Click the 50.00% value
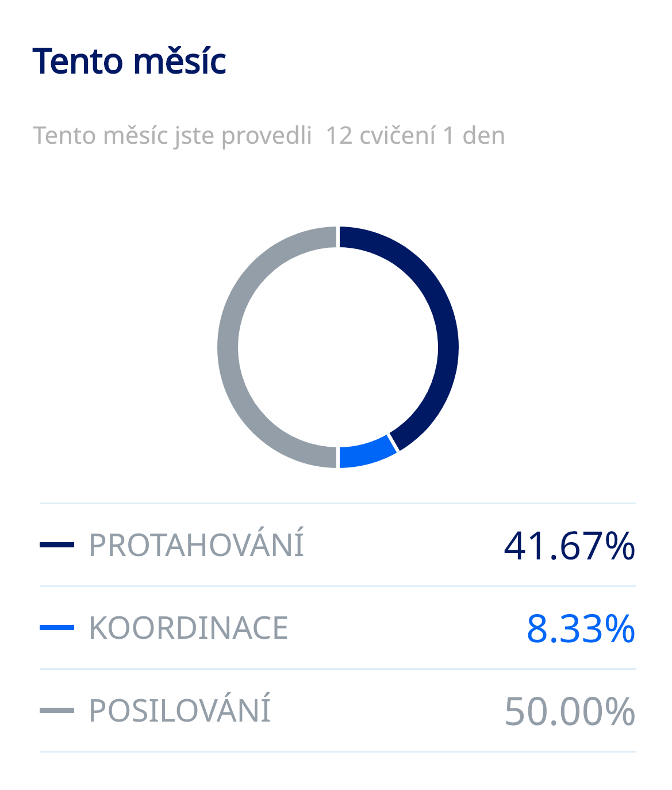672x790 pixels. click(569, 711)
